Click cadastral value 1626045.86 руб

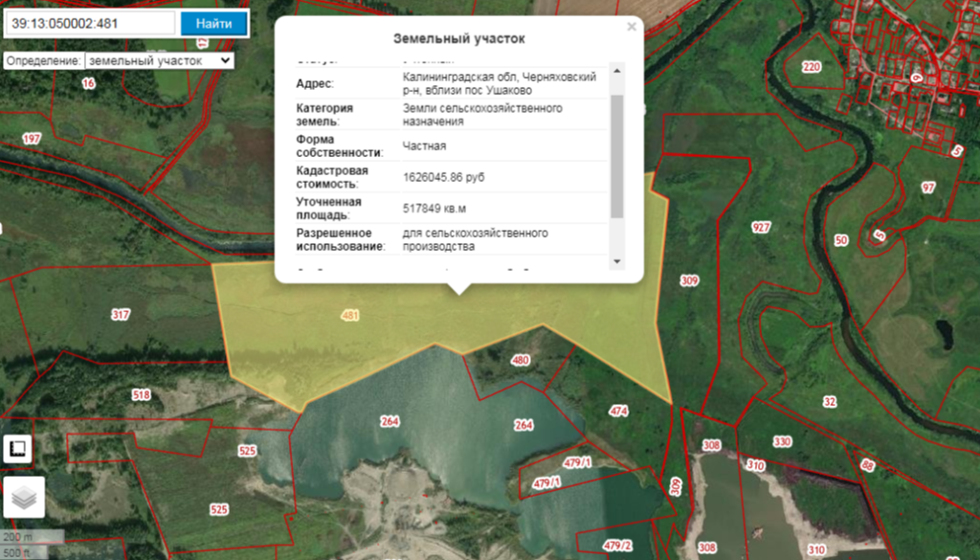click(444, 177)
